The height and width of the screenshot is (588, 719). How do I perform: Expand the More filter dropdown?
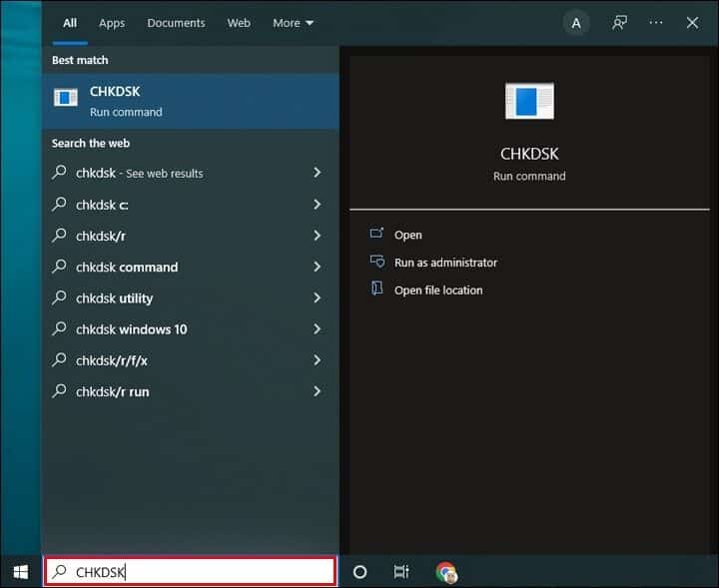tap(293, 23)
